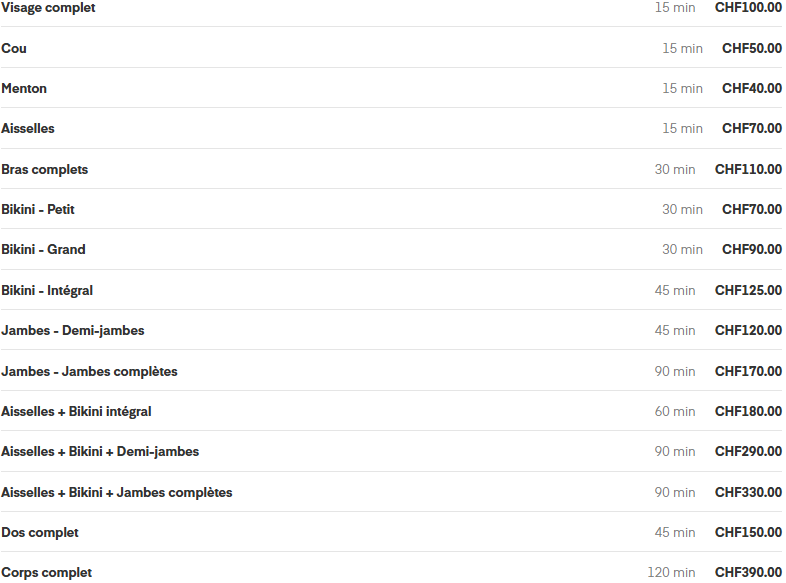Viewport: 786px width, 583px height.
Task: Click the CHF100.00 price for Visage complet
Action: (748, 8)
